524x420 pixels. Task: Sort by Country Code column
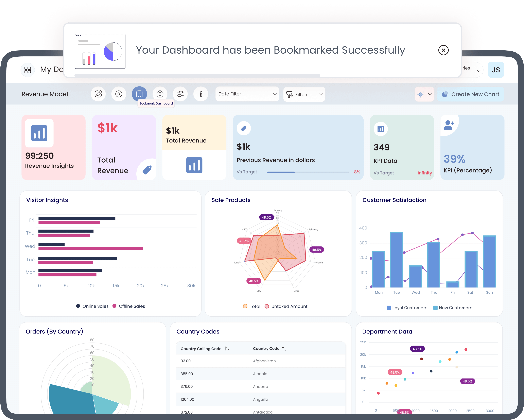pos(284,349)
